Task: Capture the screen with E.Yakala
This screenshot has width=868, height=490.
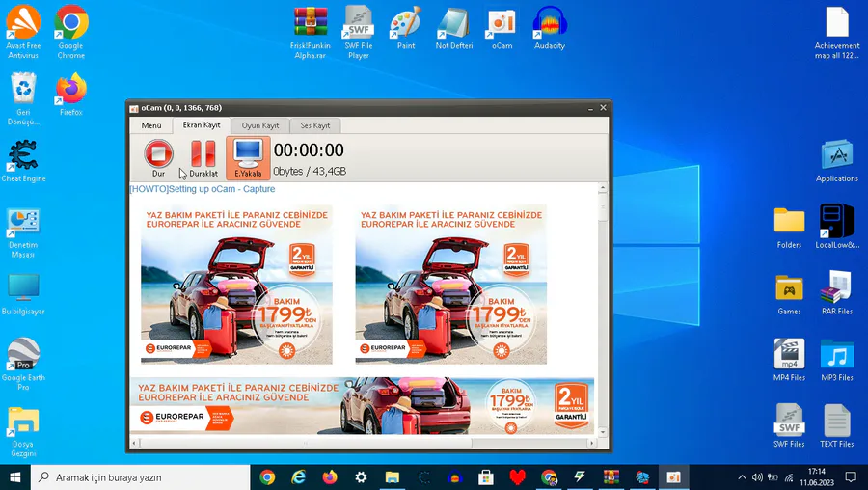Action: pos(248,158)
